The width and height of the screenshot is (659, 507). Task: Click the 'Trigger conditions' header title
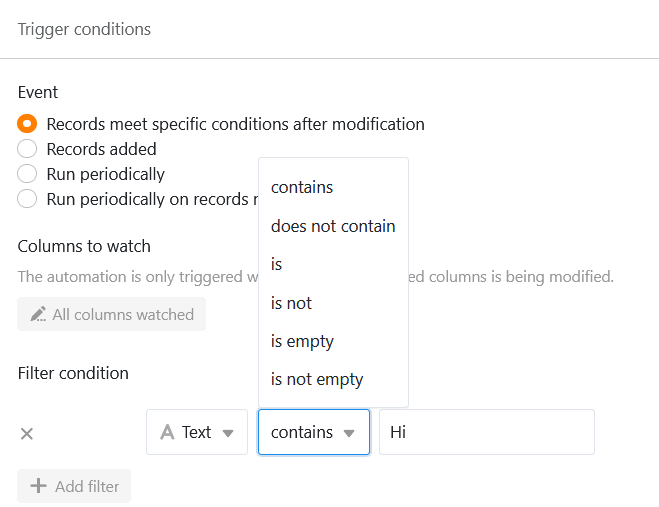click(84, 29)
